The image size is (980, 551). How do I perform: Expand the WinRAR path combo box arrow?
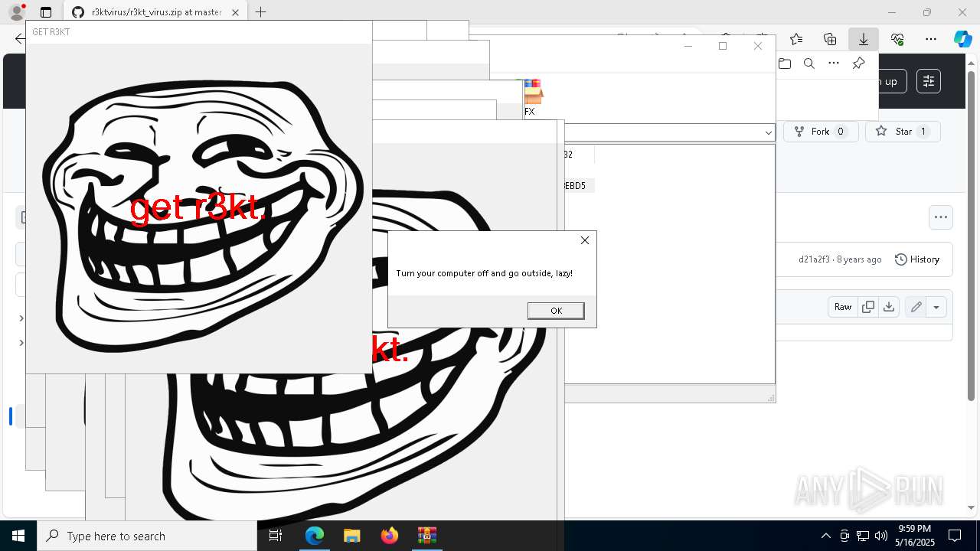[x=768, y=133]
